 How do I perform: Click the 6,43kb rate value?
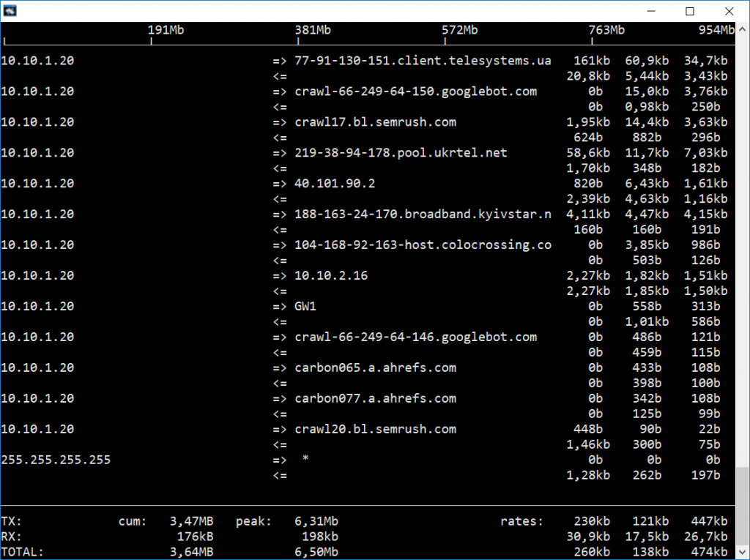647,184
